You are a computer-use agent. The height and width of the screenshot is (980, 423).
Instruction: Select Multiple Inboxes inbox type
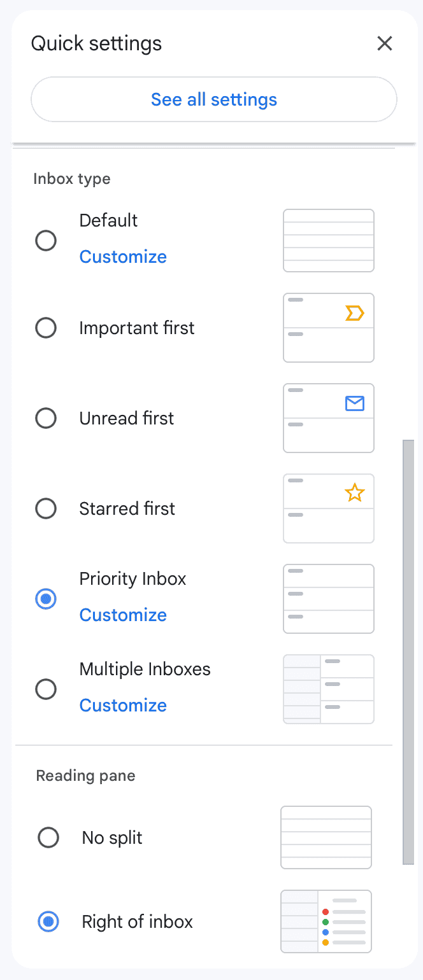pos(46,689)
